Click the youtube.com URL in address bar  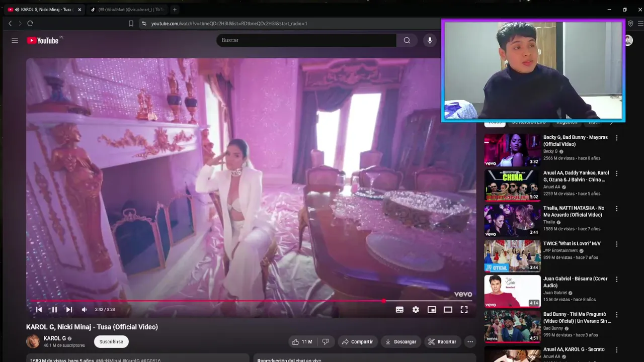point(229,24)
